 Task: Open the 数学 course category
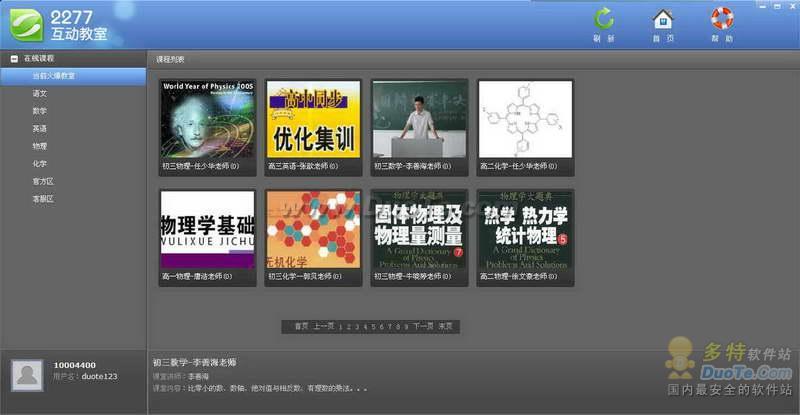pos(39,111)
